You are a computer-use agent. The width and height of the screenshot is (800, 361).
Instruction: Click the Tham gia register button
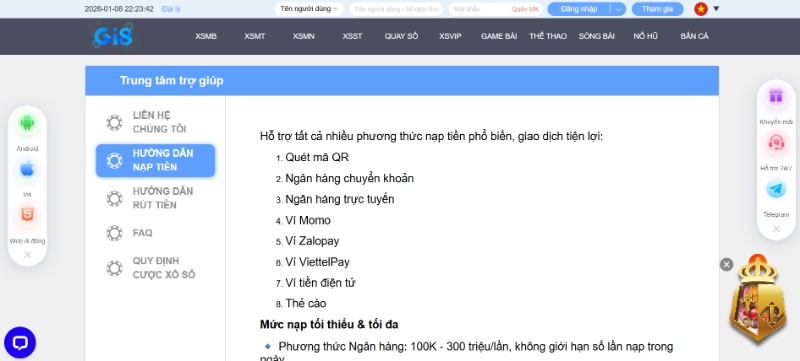657,9
